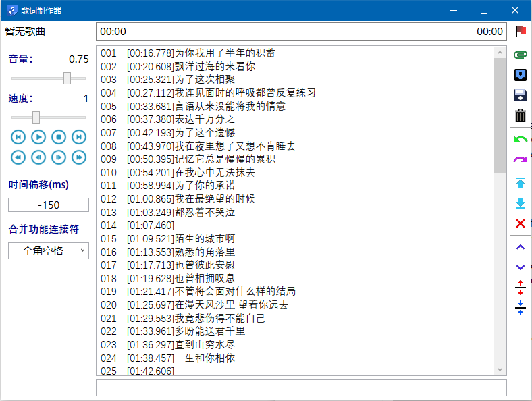The width and height of the screenshot is (532, 401).
Task: Select line 023 直到山穷水尽
Action: [295, 345]
